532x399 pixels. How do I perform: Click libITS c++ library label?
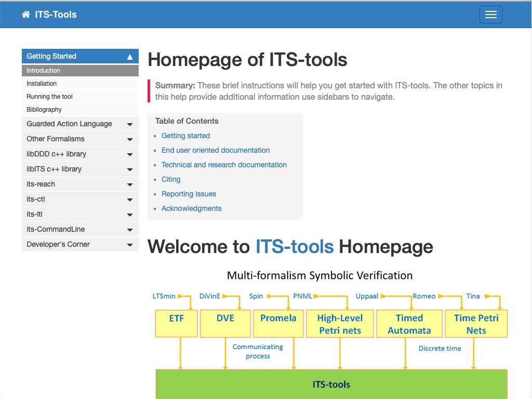(x=54, y=169)
